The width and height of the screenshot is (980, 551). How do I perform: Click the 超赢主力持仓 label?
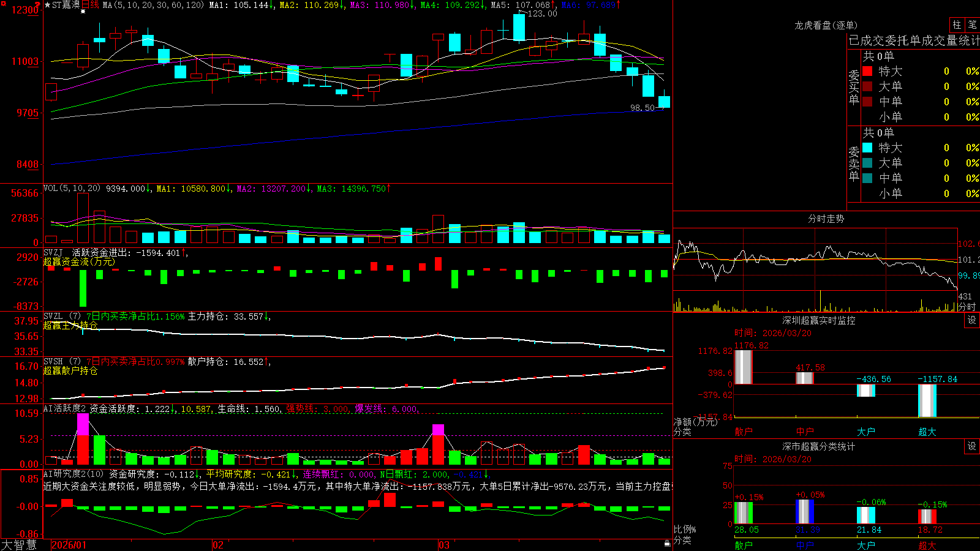pyautogui.click(x=70, y=325)
